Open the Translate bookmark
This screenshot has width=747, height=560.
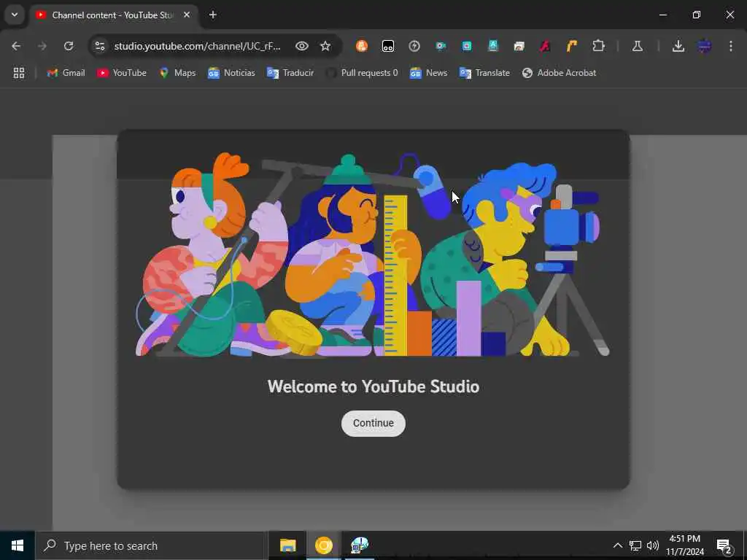click(485, 73)
